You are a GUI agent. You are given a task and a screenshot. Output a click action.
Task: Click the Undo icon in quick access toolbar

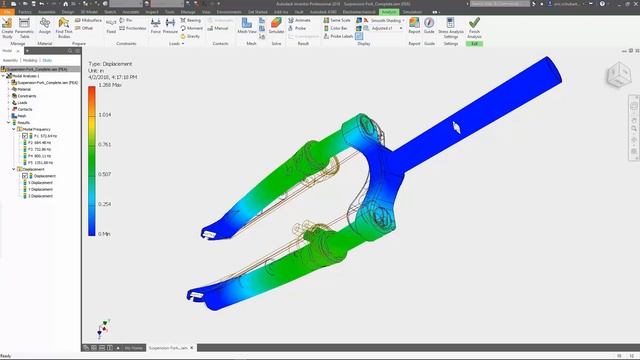point(41,4)
